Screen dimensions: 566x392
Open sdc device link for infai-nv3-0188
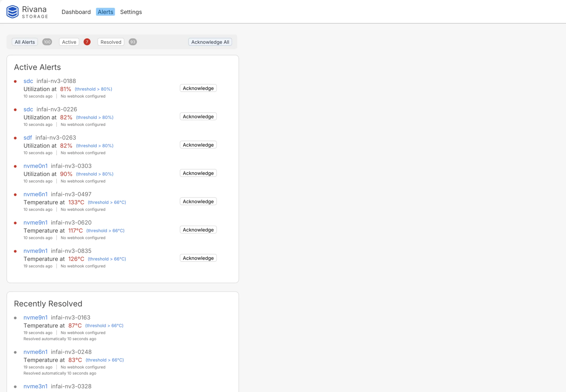click(x=28, y=81)
